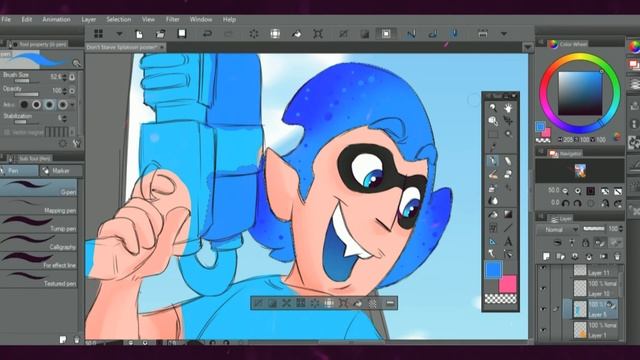
Task: Select the Figure line tool
Action: pyautogui.click(x=508, y=228)
